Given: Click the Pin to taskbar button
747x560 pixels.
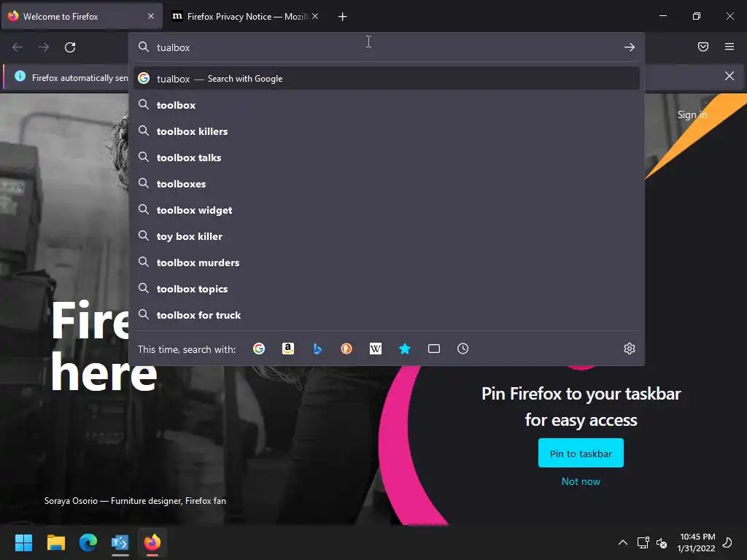Looking at the screenshot, I should [x=581, y=454].
